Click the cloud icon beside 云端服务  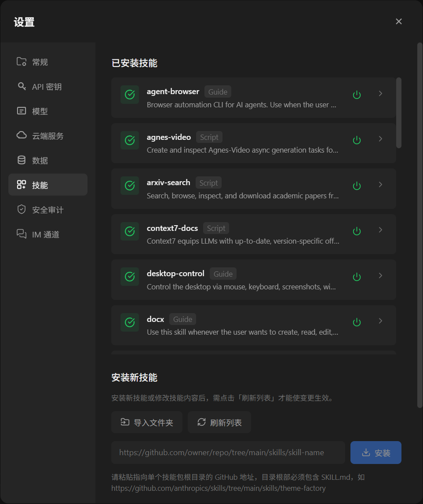(x=22, y=135)
